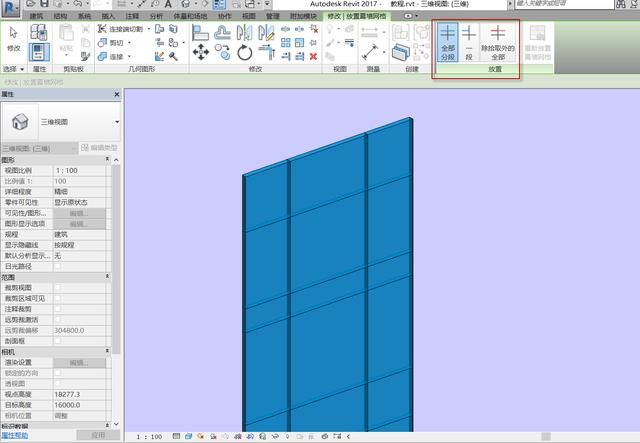Open the 三维视图: (三维) instance filter dropdown
Image resolution: width=640 pixels, height=443 pixels.
(x=40, y=148)
